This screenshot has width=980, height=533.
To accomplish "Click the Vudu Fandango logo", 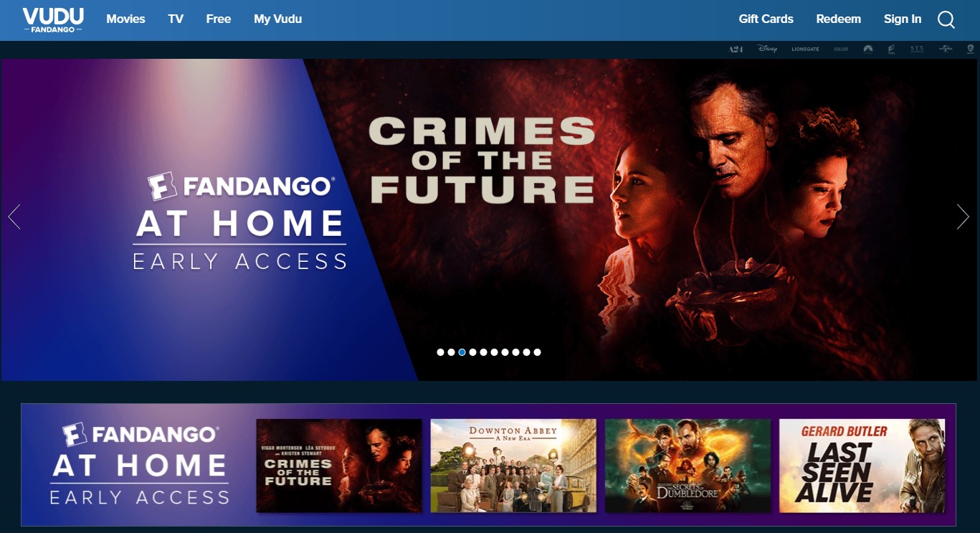I will pyautogui.click(x=53, y=19).
